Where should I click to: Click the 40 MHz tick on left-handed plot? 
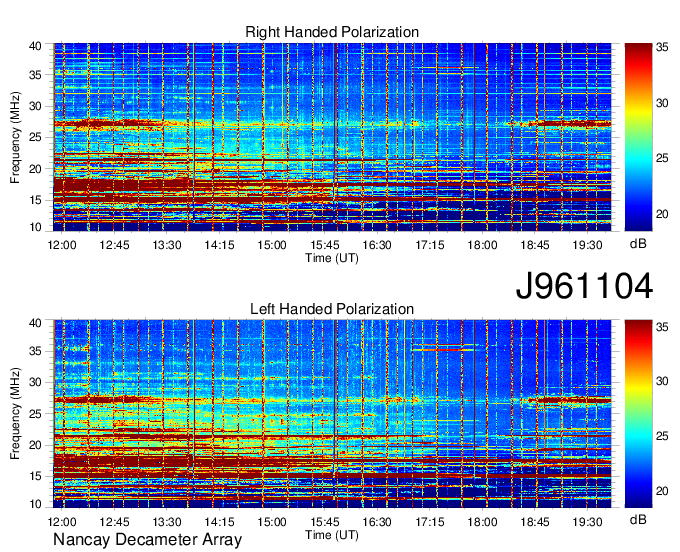coord(36,323)
